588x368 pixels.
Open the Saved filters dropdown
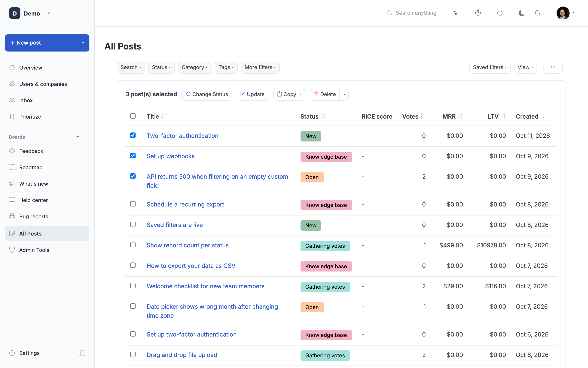pos(490,67)
